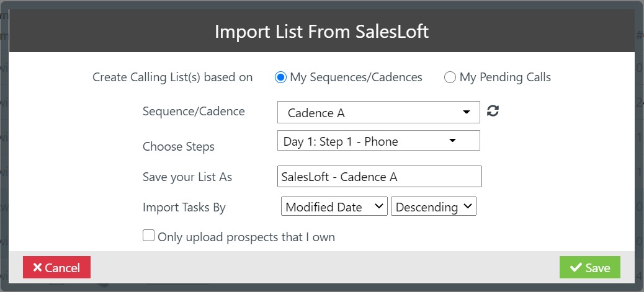Click the 'Only upload prospects that I own' label

click(246, 237)
